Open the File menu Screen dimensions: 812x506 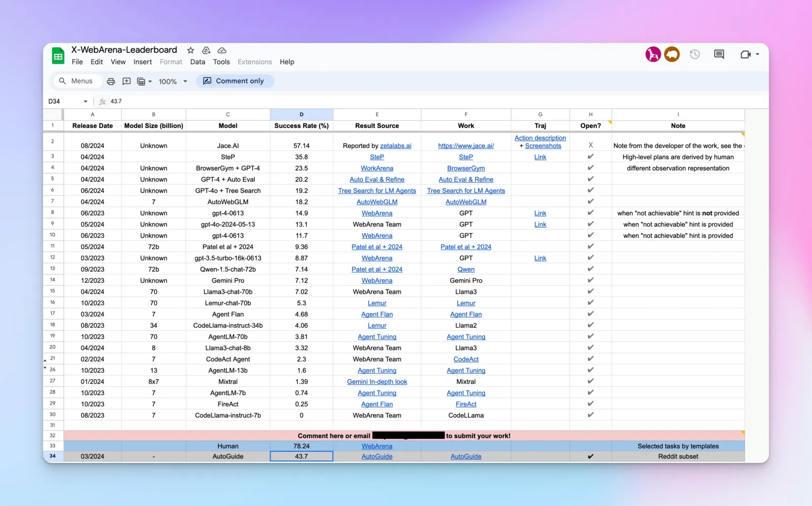tap(77, 62)
